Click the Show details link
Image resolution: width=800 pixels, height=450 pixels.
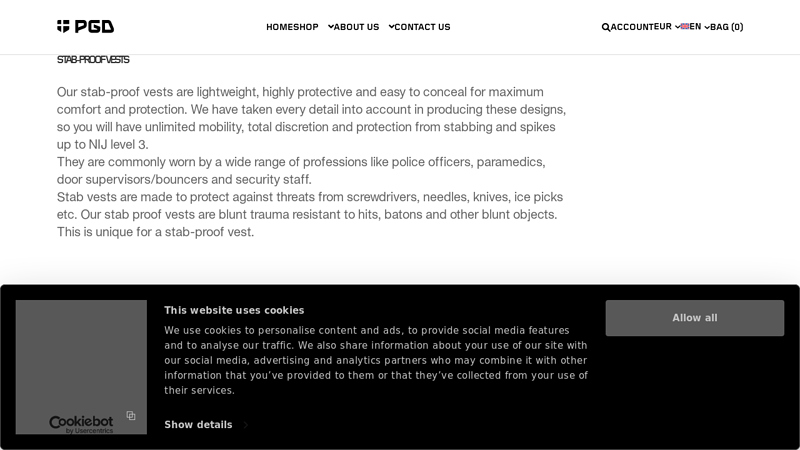[x=198, y=425]
